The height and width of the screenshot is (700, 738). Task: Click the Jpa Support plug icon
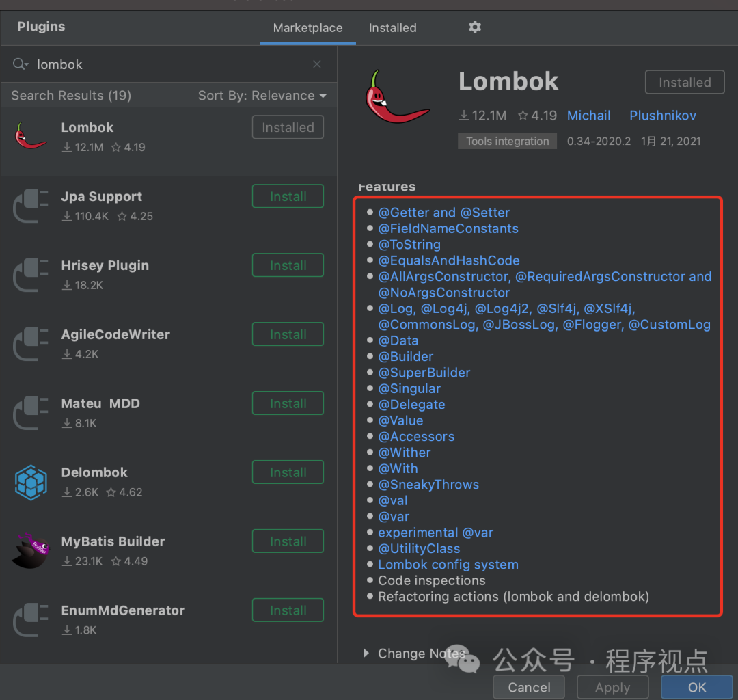click(x=31, y=206)
